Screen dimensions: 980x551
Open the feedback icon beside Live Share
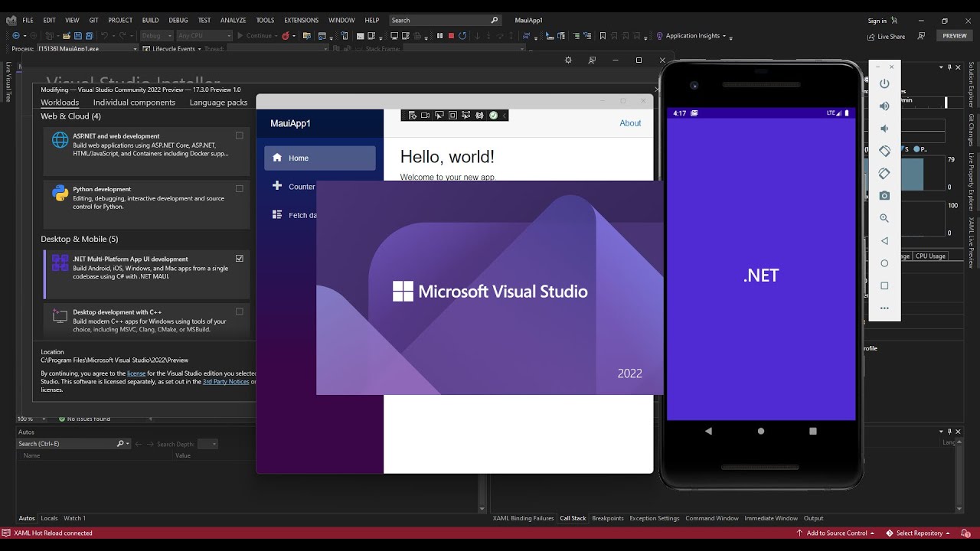click(x=921, y=36)
